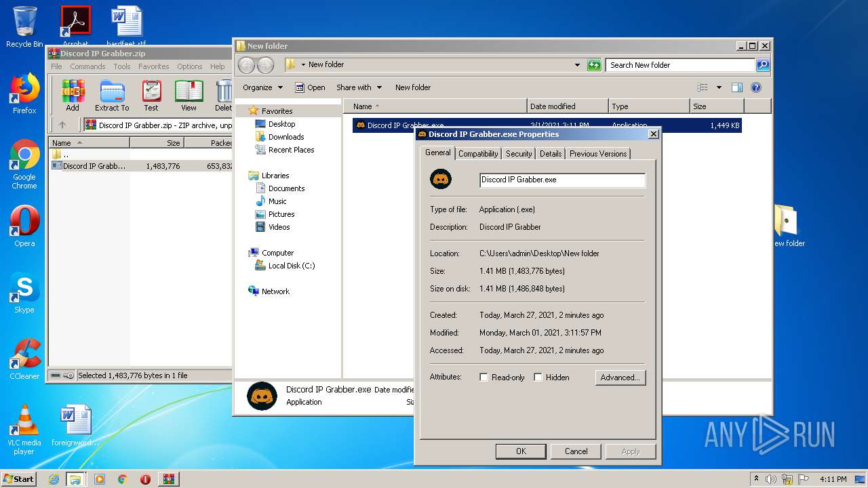Image resolution: width=868 pixels, height=488 pixels.
Task: Click the search magnifier icon in Explorer
Action: (763, 65)
